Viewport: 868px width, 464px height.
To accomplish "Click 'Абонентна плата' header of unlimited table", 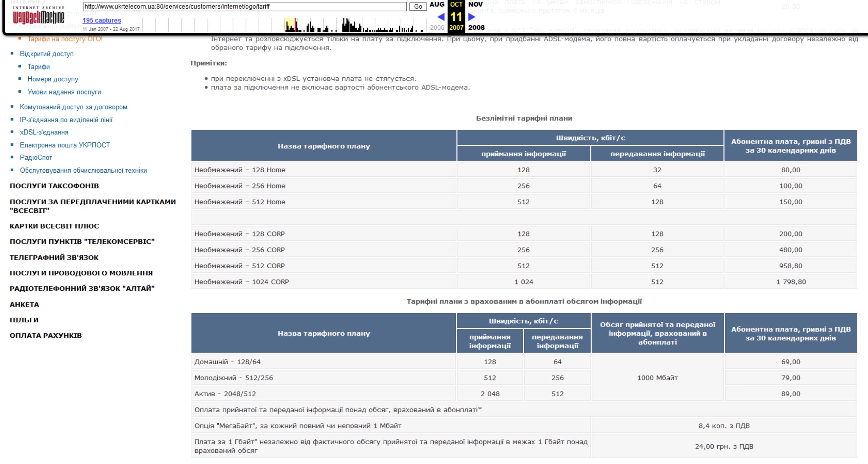I will 791,146.
